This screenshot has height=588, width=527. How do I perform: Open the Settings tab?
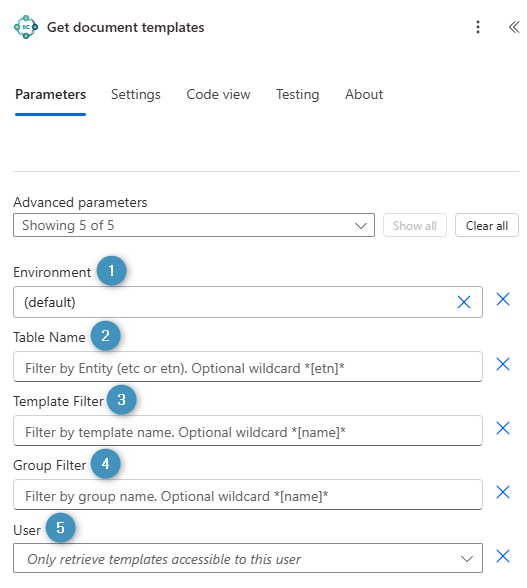pyautogui.click(x=135, y=94)
